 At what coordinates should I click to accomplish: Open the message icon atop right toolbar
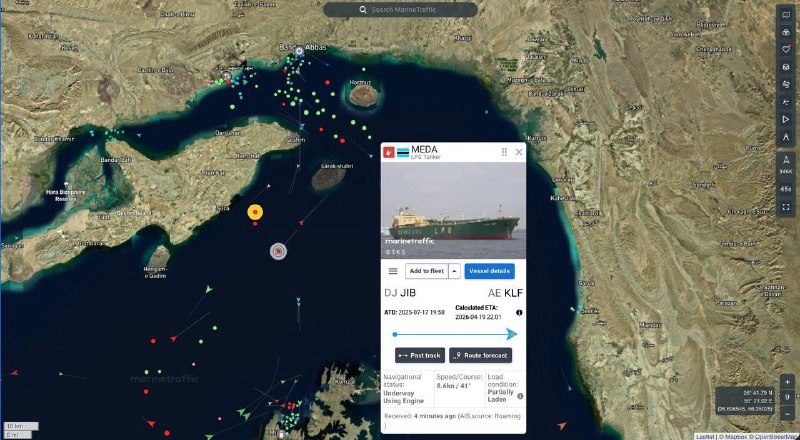786,15
